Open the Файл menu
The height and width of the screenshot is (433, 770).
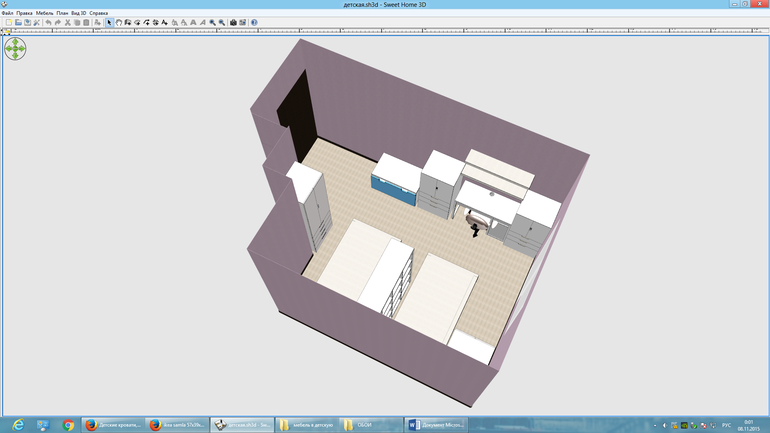point(8,13)
